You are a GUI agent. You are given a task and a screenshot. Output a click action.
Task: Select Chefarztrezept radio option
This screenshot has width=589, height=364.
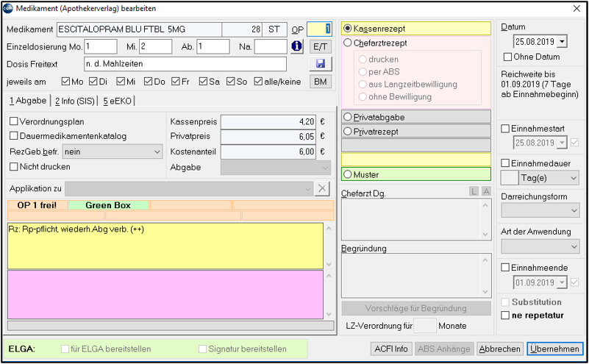pyautogui.click(x=348, y=43)
